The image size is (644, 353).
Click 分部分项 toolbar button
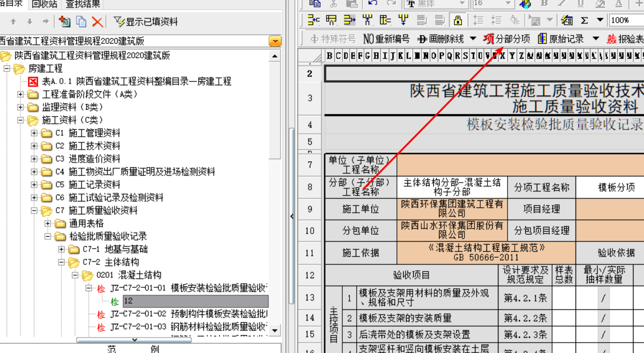pyautogui.click(x=506, y=39)
